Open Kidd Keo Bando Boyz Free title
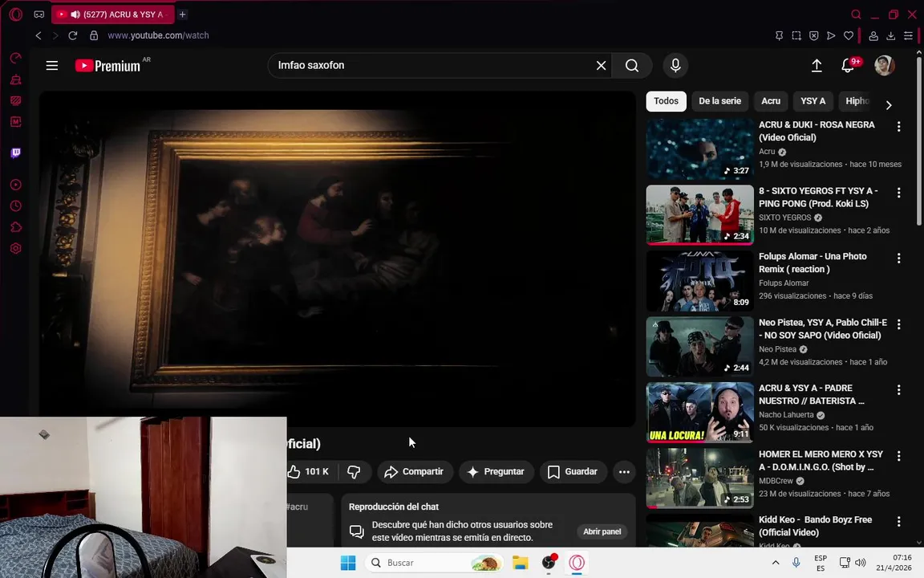The width and height of the screenshot is (924, 578). point(815,526)
